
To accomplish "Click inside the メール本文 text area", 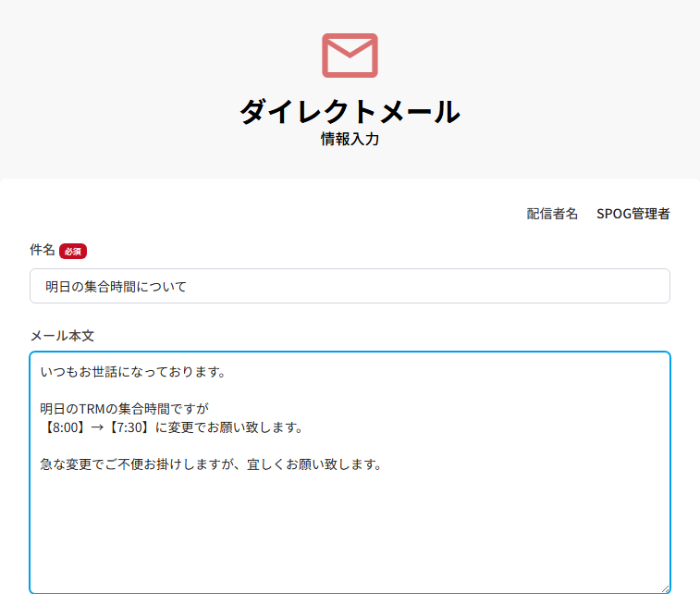I will pyautogui.click(x=350, y=473).
